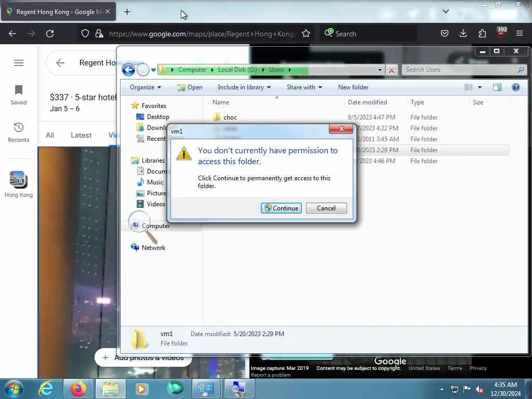This screenshot has height=399, width=532.
Task: Open the Windows Start menu
Action: pyautogui.click(x=14, y=389)
